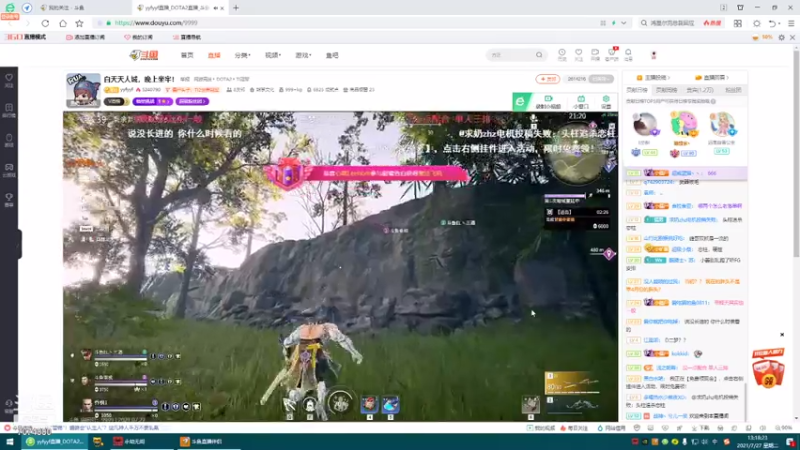Click the fourth left sidebar icon
800x450 pixels.
(9, 169)
